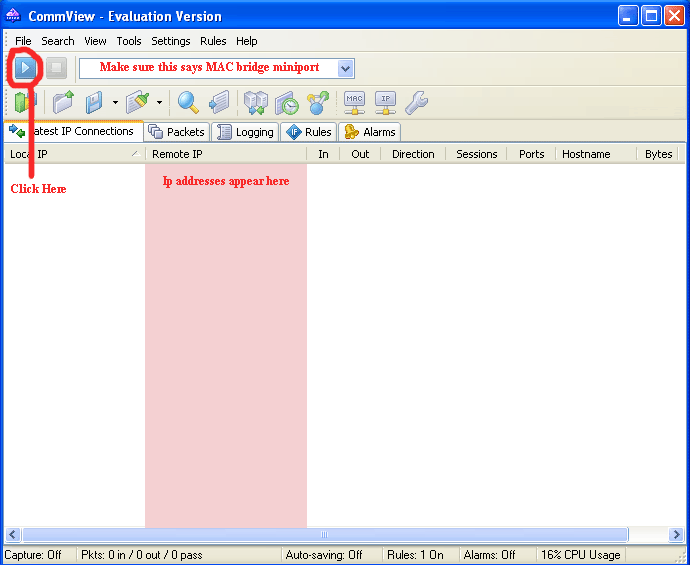Open the IP aliases icon
The height and width of the screenshot is (565, 690).
click(x=385, y=103)
